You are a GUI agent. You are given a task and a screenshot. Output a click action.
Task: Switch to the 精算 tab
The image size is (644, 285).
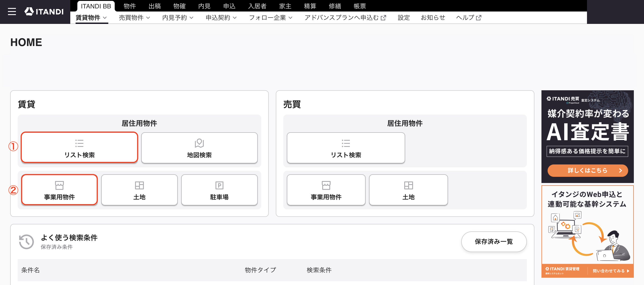point(310,6)
